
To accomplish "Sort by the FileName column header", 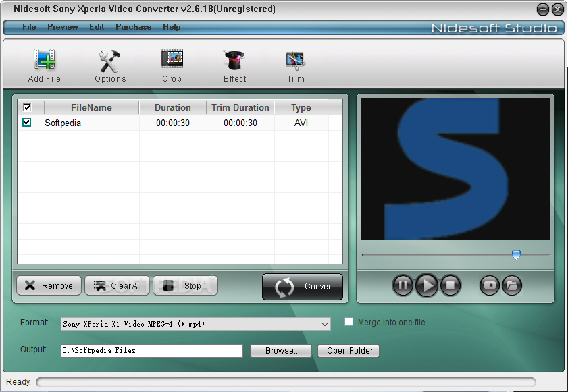I will (92, 107).
